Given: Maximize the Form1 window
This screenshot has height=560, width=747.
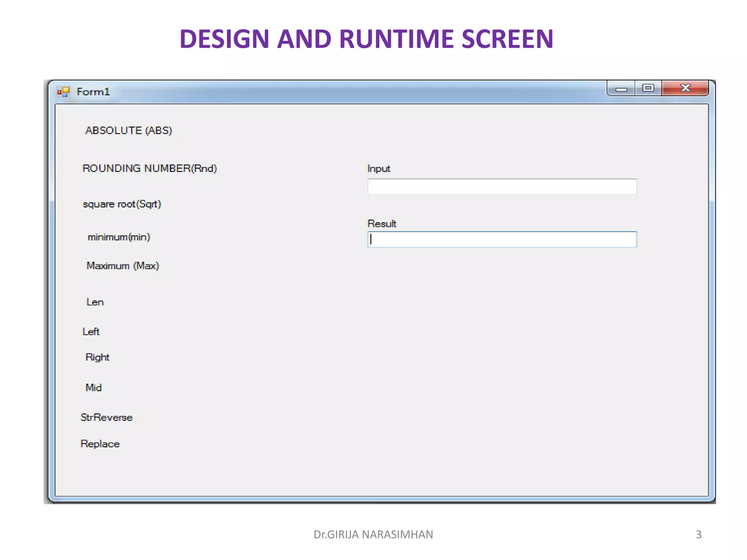Looking at the screenshot, I should coord(648,88).
